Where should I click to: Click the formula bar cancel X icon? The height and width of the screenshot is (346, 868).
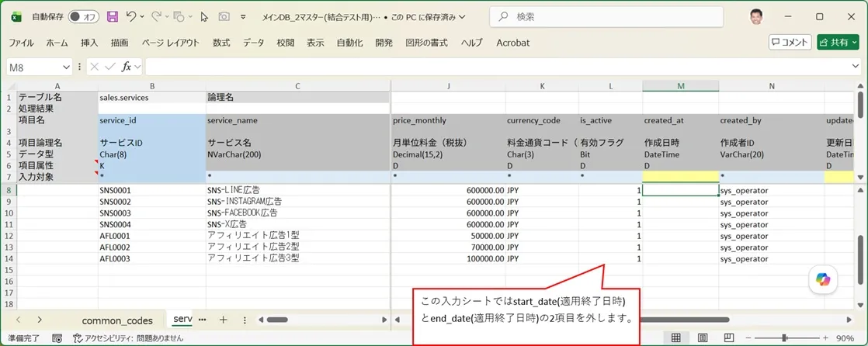(x=94, y=67)
